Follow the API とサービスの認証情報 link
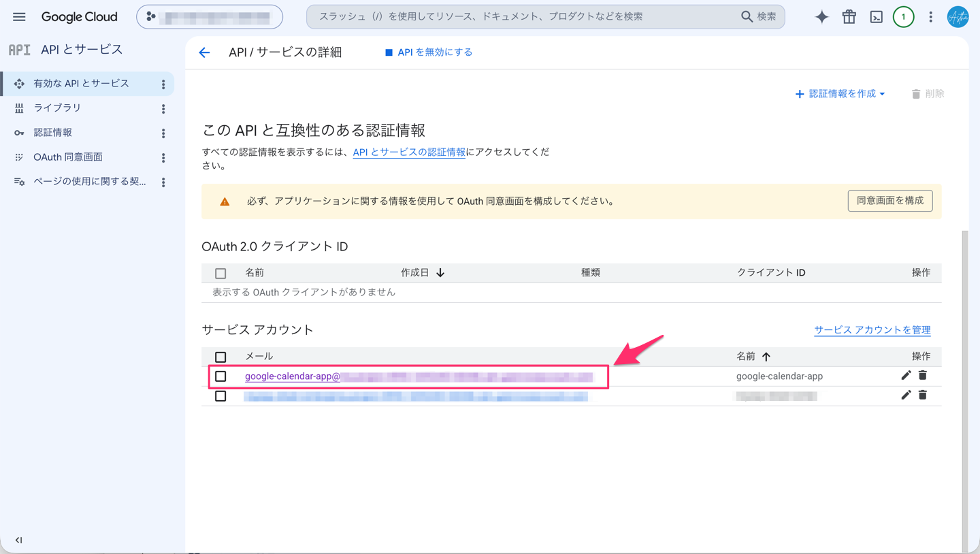Screen dimensions: 980x554 tap(409, 152)
